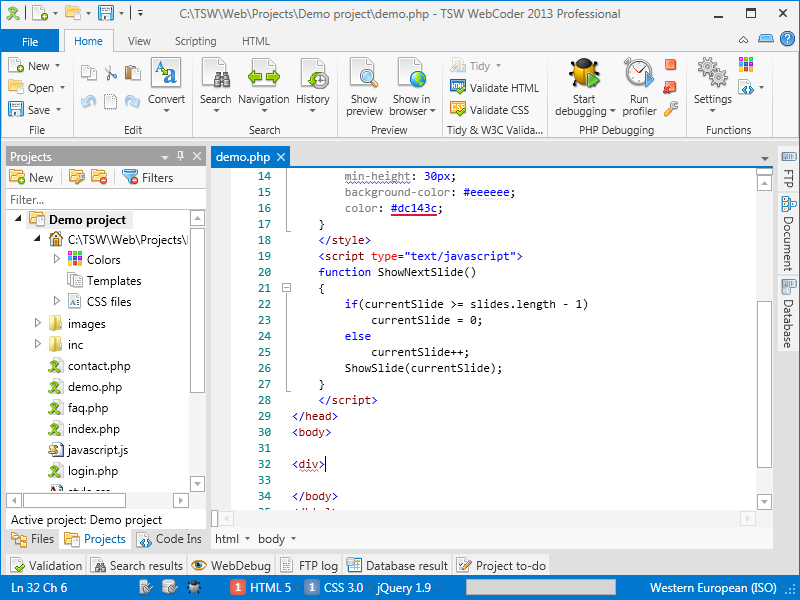This screenshot has height=600, width=800.
Task: Click the project Filter text field
Action: (100, 199)
